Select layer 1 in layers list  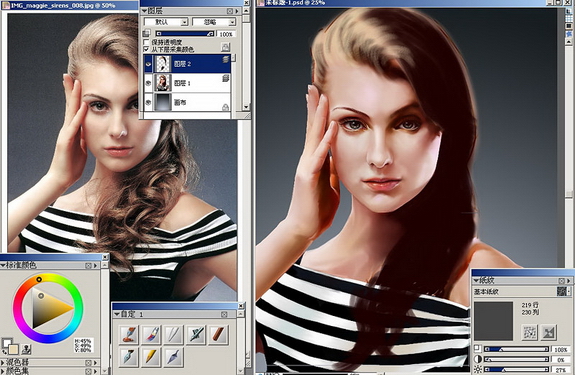[x=187, y=83]
